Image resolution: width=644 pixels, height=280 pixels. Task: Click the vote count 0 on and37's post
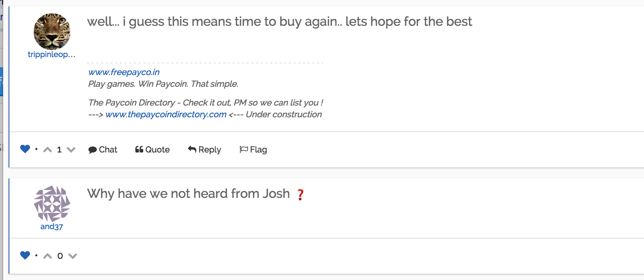pyautogui.click(x=60, y=256)
